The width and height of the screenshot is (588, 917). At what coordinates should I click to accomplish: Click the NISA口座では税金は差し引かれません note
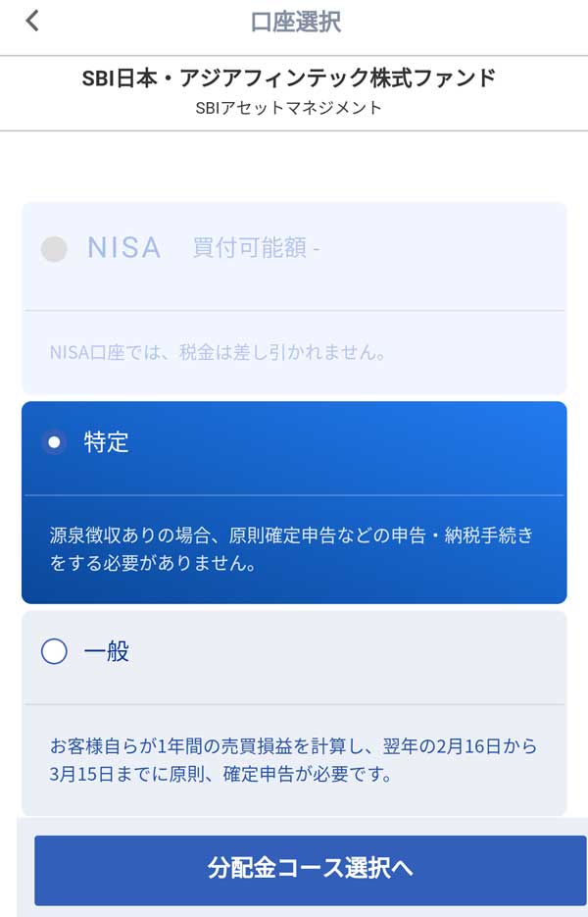click(x=218, y=352)
